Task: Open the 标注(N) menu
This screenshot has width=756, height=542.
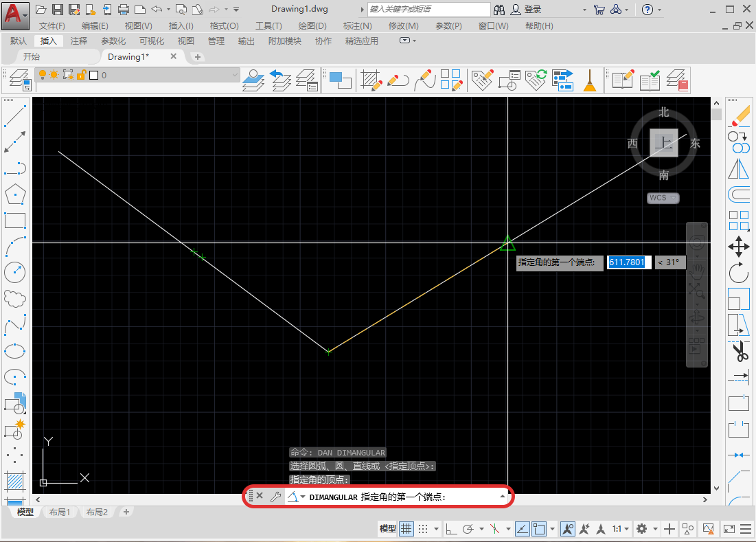Action: pyautogui.click(x=357, y=25)
